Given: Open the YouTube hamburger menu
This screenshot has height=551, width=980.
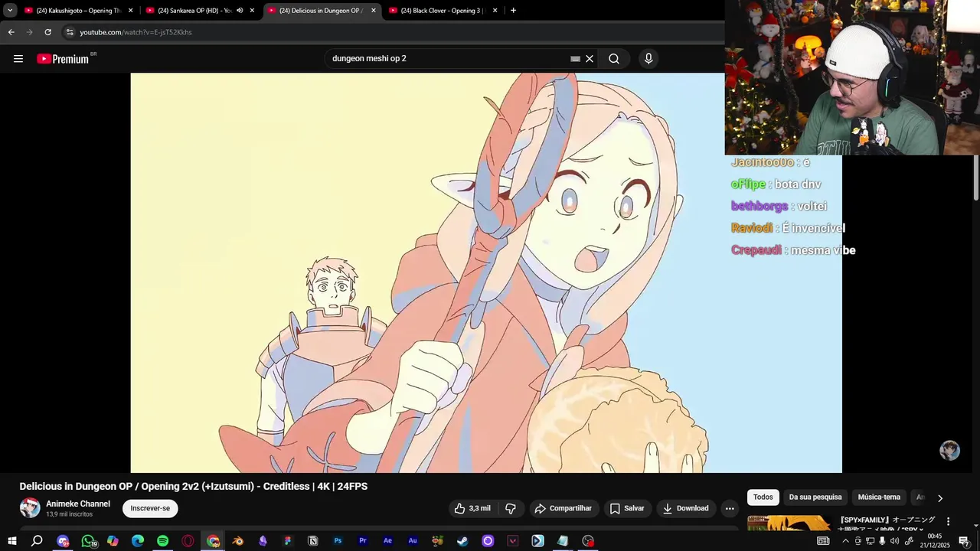Looking at the screenshot, I should [x=18, y=59].
